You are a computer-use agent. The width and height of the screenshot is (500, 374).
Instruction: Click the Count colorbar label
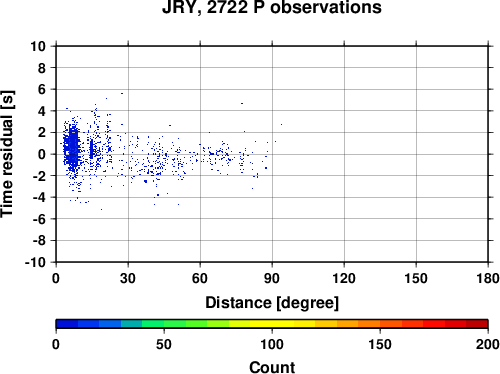[272, 367]
